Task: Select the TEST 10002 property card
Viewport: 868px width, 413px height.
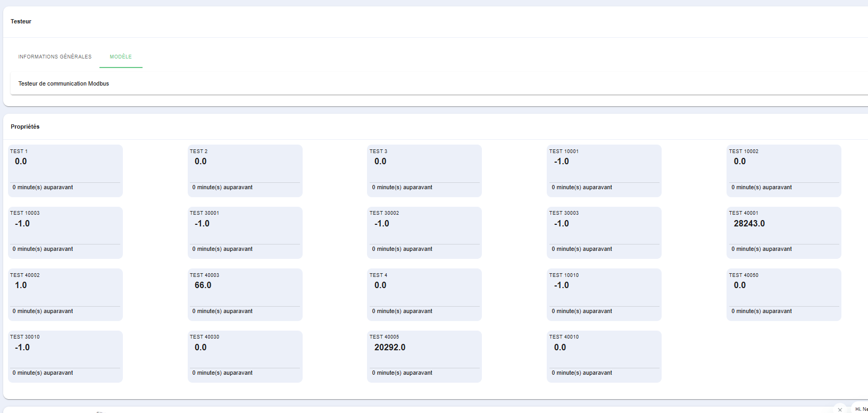Action: click(783, 171)
